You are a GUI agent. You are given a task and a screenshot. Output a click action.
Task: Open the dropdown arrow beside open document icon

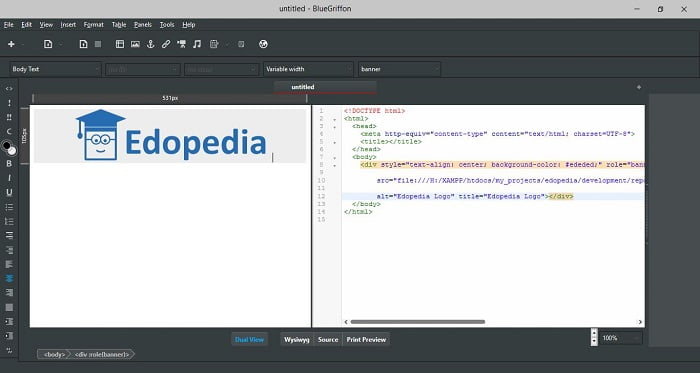coord(61,44)
